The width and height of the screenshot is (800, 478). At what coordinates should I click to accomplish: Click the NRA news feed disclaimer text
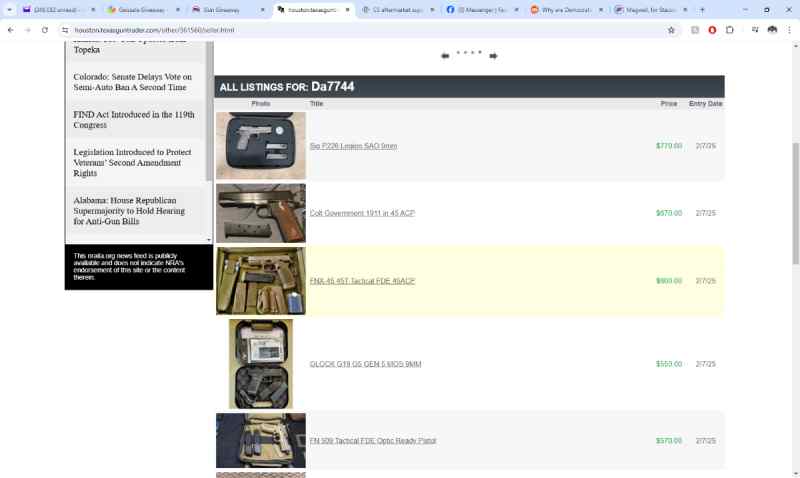tap(129, 266)
